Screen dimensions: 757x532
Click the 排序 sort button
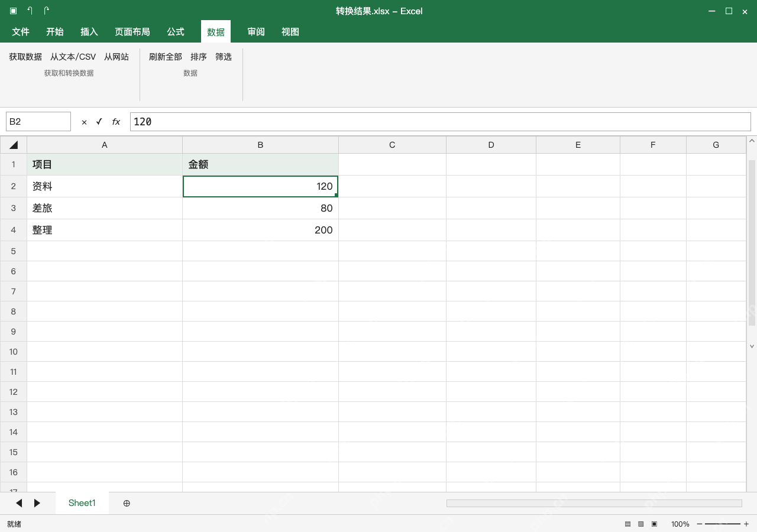point(199,57)
